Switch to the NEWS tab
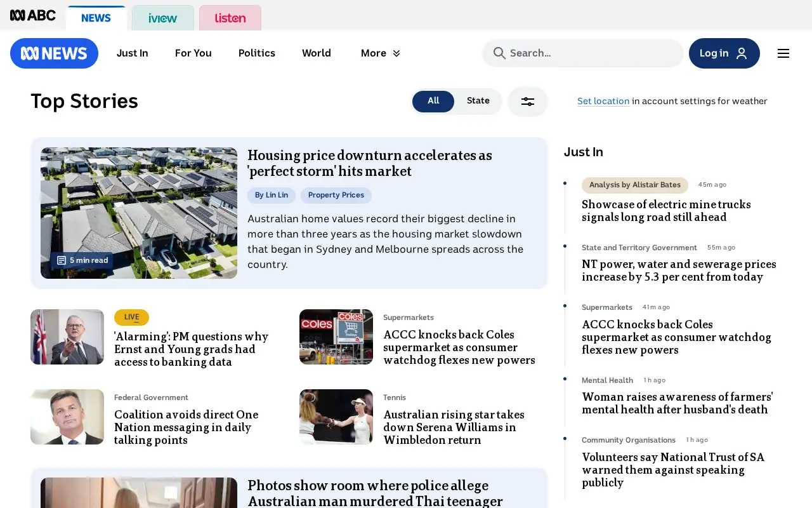This screenshot has width=812, height=508. 96,18
